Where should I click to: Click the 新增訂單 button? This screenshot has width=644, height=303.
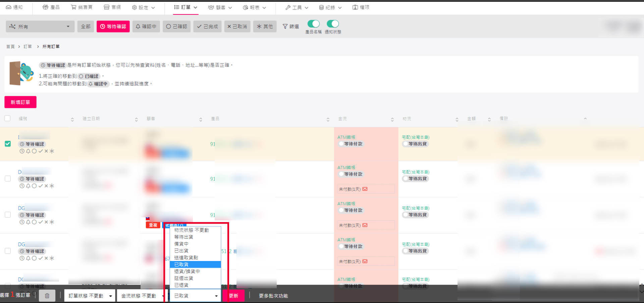20,102
